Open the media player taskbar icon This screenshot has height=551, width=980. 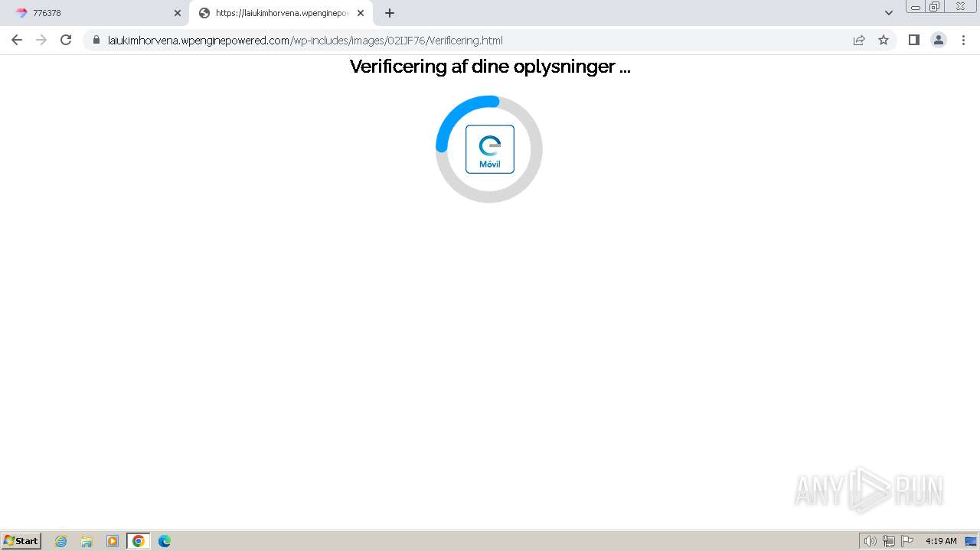click(113, 541)
